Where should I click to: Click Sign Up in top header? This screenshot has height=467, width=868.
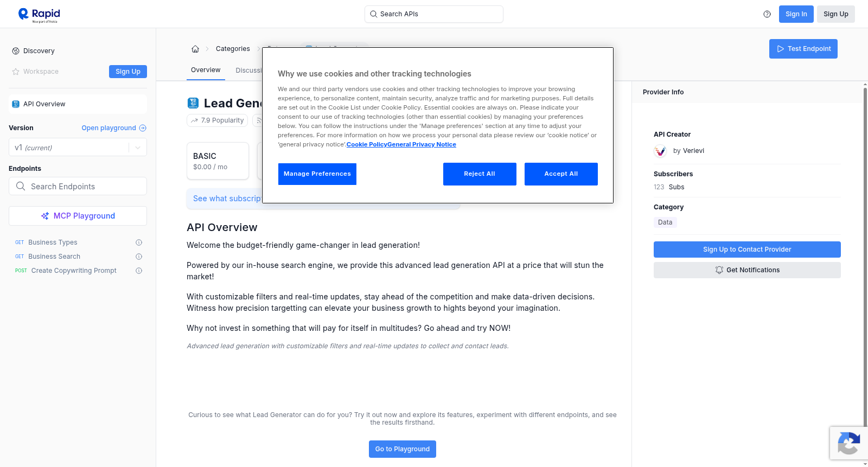point(836,14)
